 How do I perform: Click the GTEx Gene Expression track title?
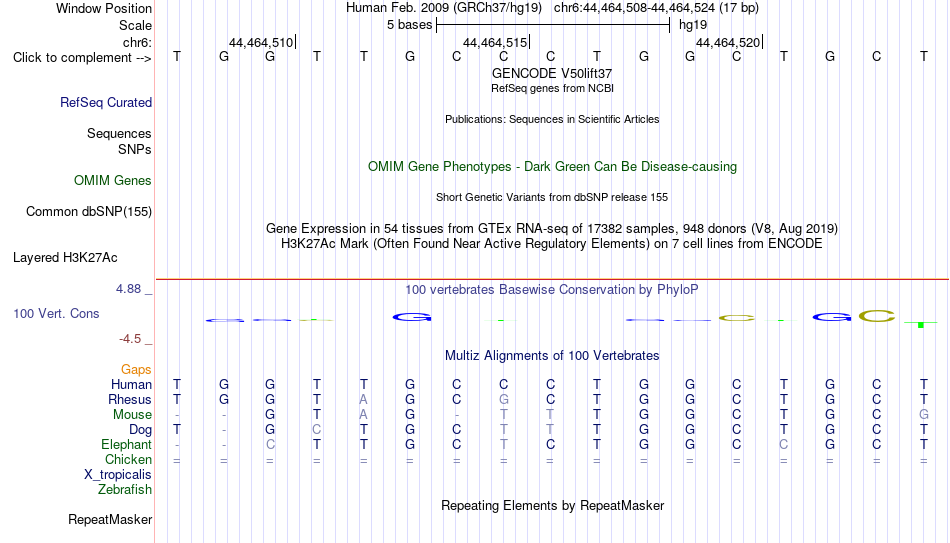(x=552, y=228)
